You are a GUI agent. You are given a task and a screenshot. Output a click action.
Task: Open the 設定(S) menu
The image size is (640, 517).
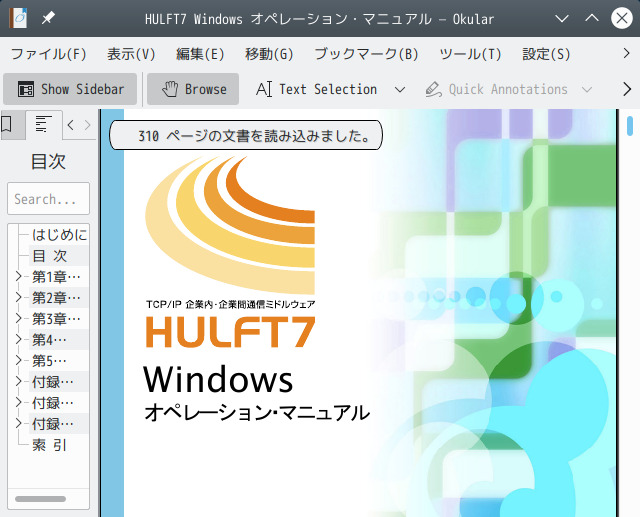546,54
